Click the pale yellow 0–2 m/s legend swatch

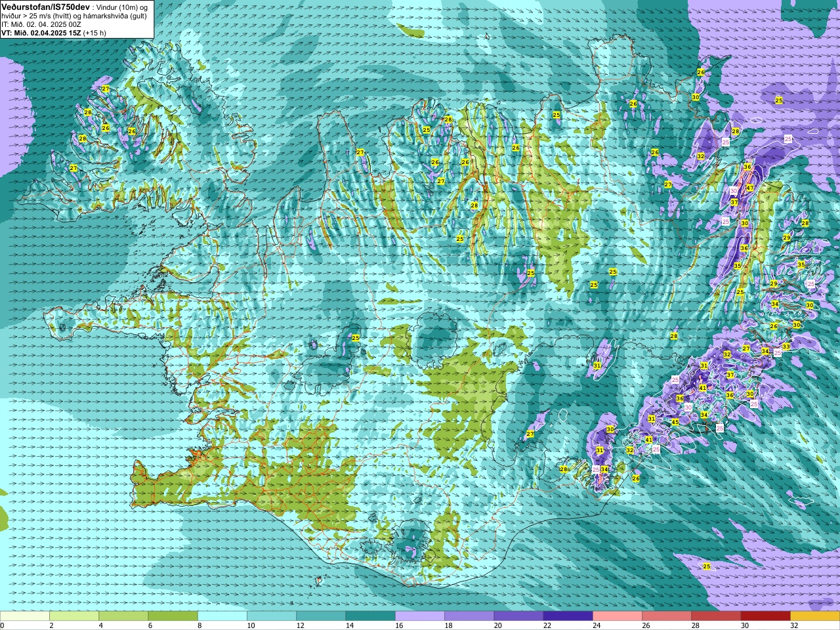click(25, 616)
